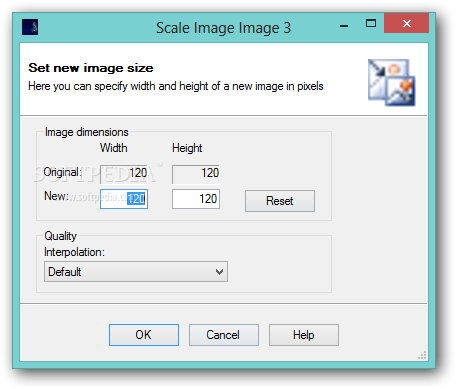Click the 'Width' column label

(114, 148)
